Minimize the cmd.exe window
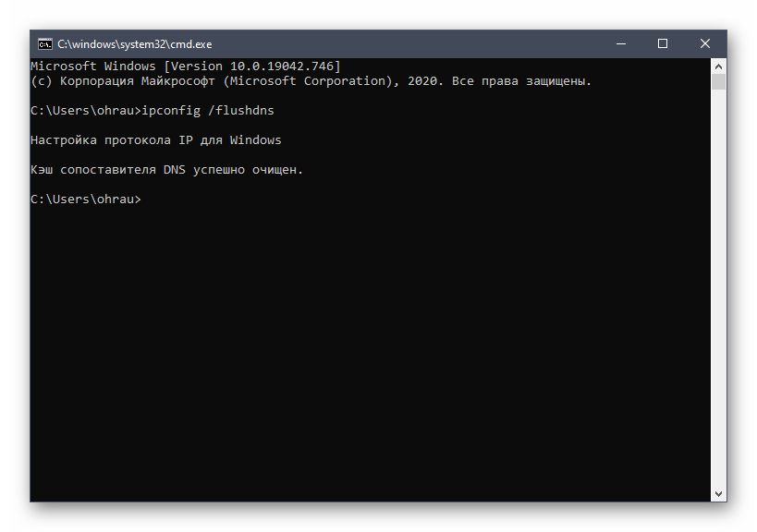Image resolution: width=757 pixels, height=532 pixels. pos(617,43)
